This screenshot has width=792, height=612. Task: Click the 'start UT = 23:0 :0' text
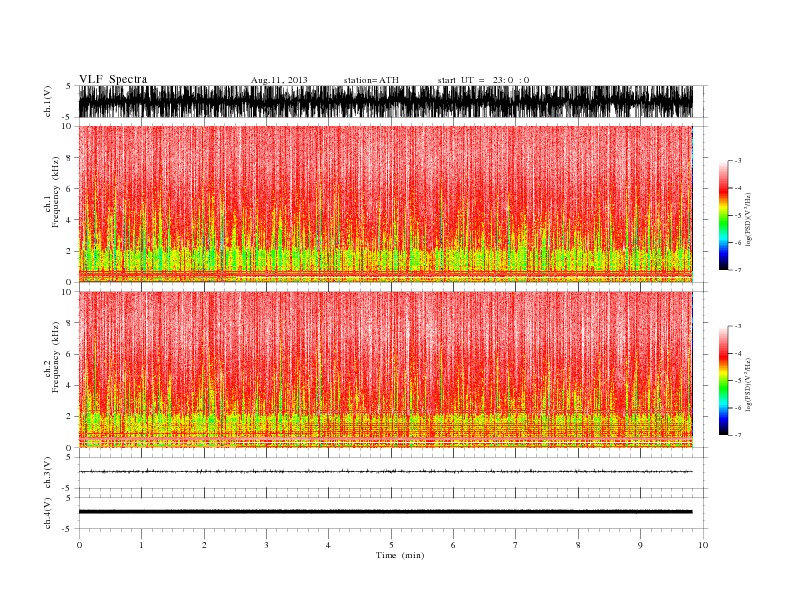click(483, 80)
